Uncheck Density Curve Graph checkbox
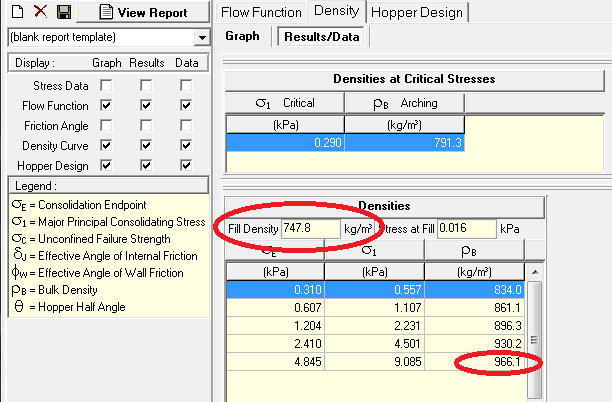The height and width of the screenshot is (402, 612). pos(106,146)
